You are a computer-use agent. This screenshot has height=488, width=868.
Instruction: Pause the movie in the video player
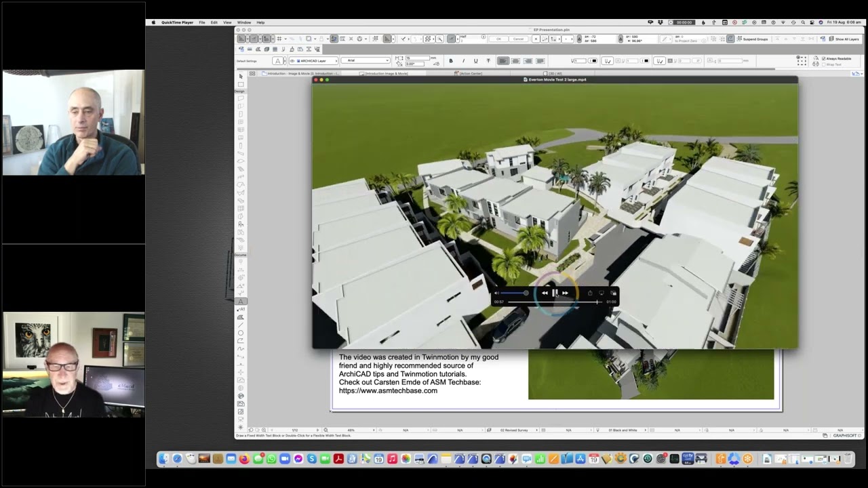coord(555,293)
